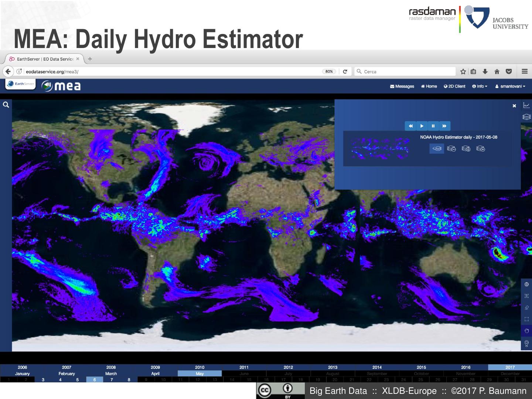Select April on the month timeline
The height and width of the screenshot is (399, 532).
155,374
